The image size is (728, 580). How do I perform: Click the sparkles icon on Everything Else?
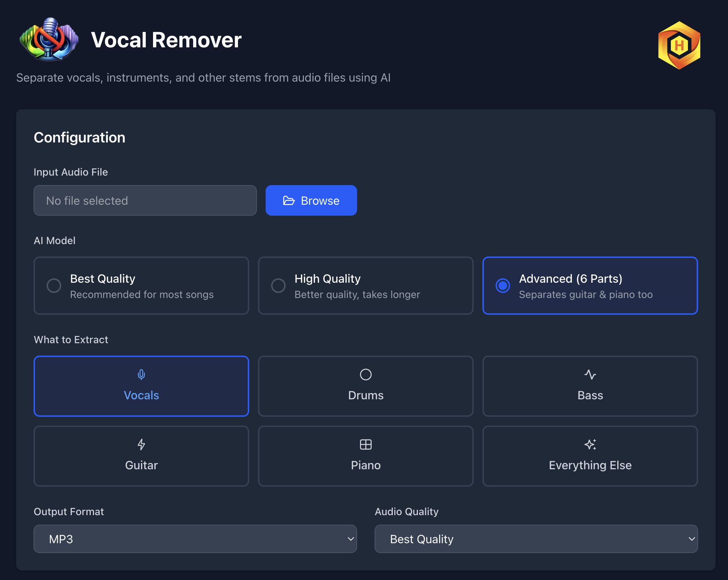tap(590, 444)
